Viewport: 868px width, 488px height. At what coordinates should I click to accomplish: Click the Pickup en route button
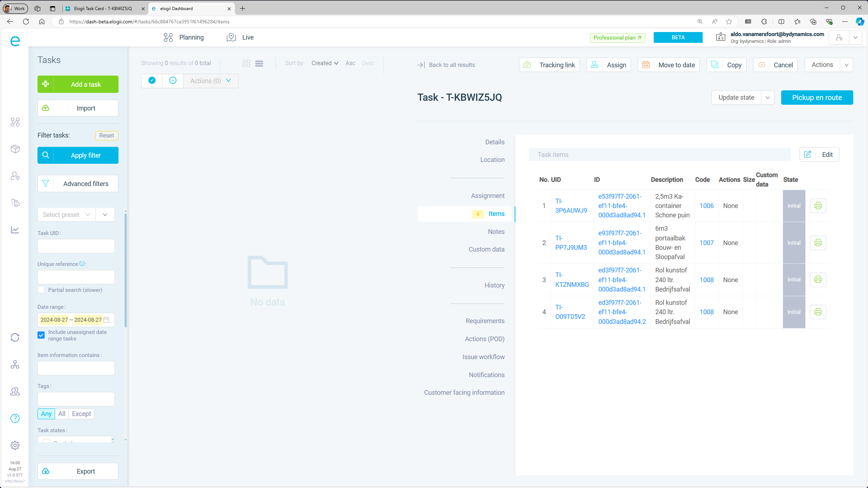pos(816,98)
